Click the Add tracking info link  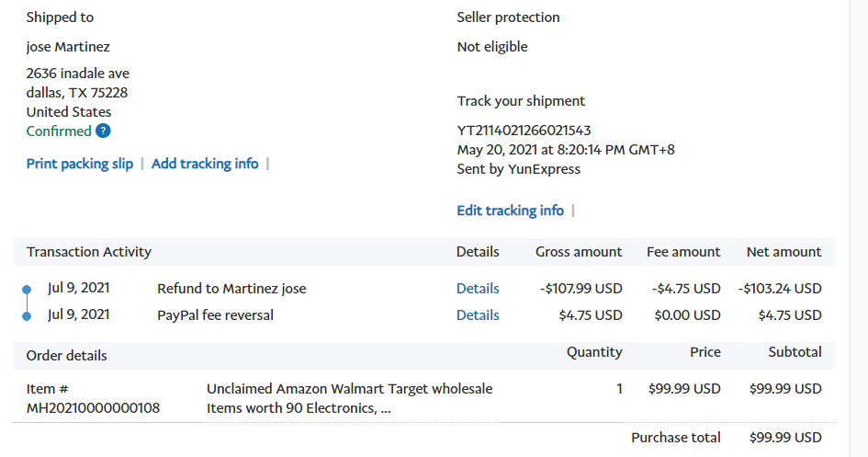(205, 164)
